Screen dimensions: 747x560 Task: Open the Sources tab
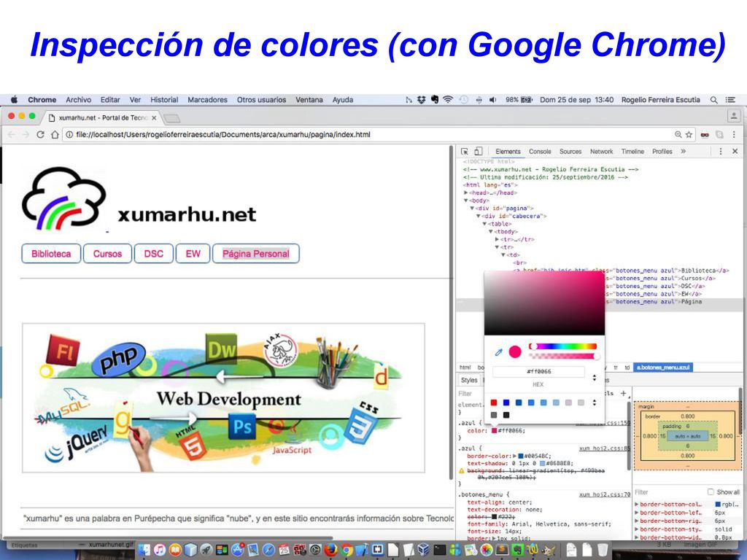(570, 152)
